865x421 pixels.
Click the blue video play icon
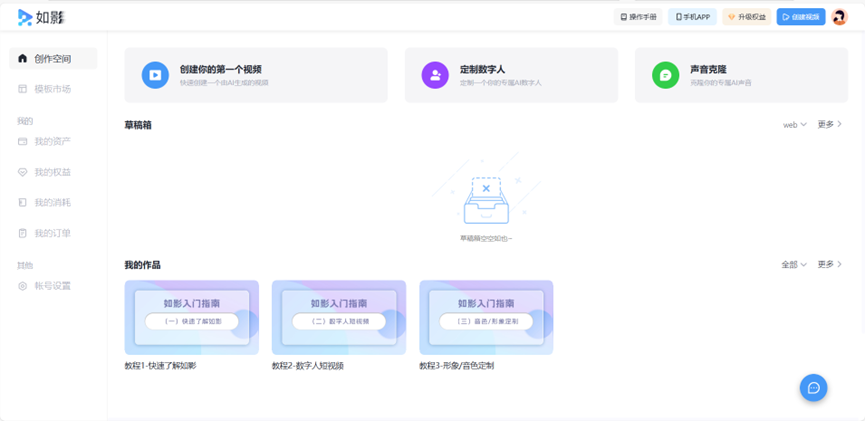[155, 75]
